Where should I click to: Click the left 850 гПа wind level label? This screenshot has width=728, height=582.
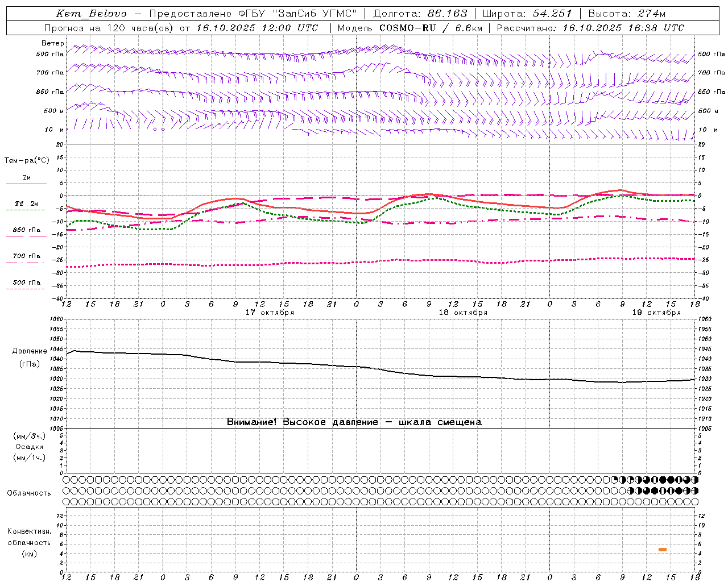(50, 92)
